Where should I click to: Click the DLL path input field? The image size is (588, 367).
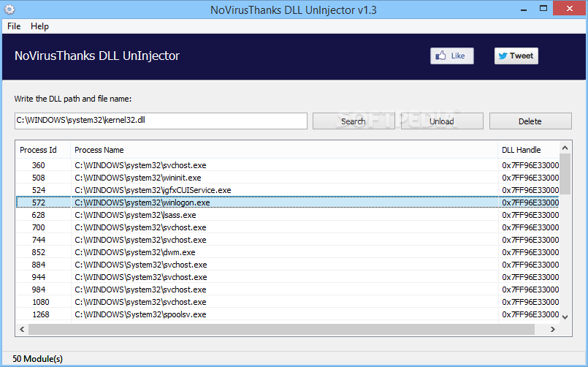pos(161,121)
